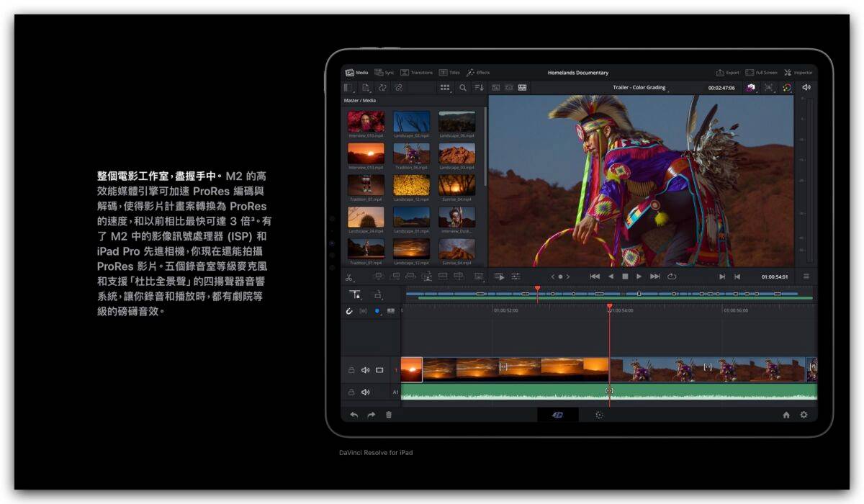Go to the next edit point
The image size is (864, 504).
point(722,276)
